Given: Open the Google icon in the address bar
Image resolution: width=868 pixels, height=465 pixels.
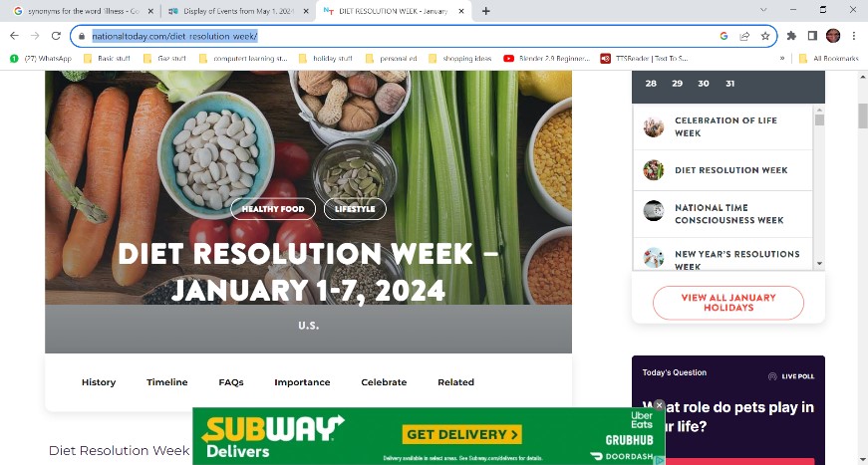Looking at the screenshot, I should pos(723,36).
